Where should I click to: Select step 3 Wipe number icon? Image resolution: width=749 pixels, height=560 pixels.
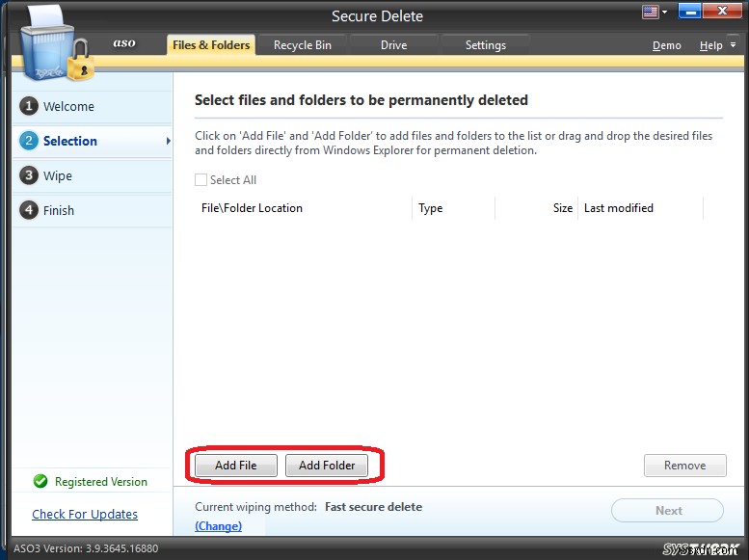point(29,175)
